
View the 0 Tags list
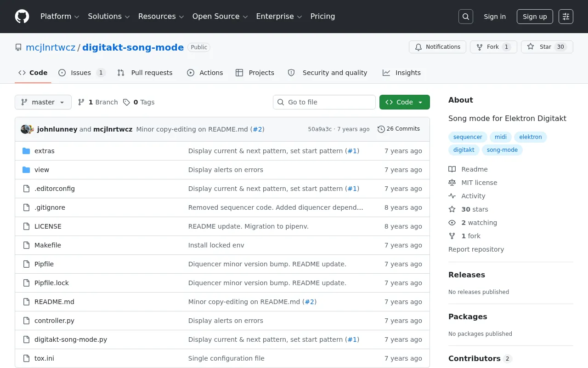click(139, 102)
